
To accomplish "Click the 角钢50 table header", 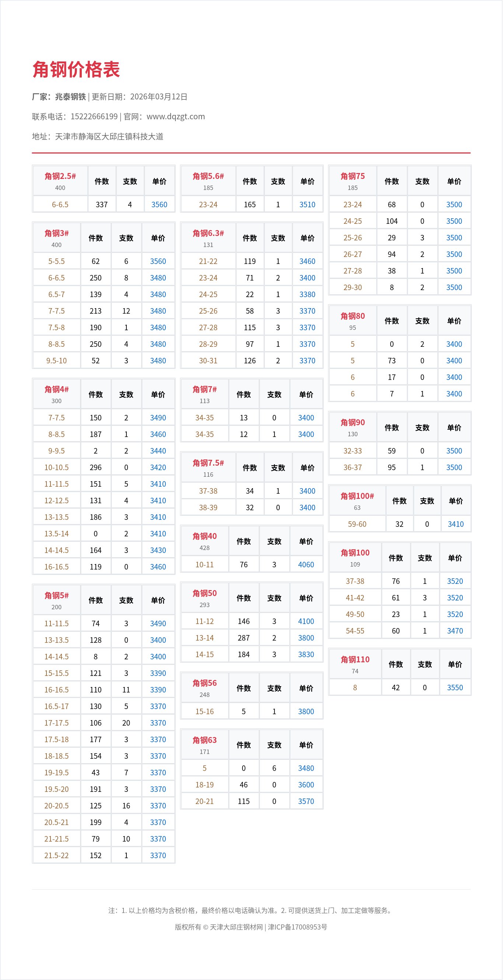I will tap(205, 598).
